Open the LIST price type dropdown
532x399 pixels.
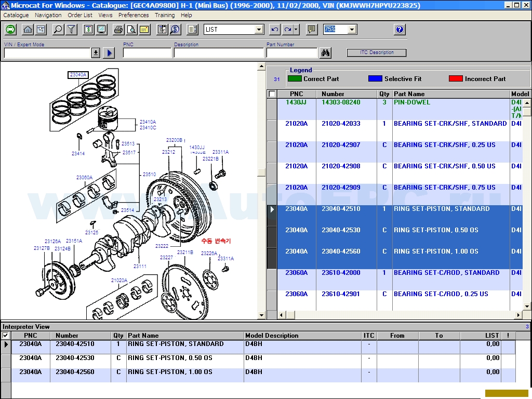click(x=259, y=30)
